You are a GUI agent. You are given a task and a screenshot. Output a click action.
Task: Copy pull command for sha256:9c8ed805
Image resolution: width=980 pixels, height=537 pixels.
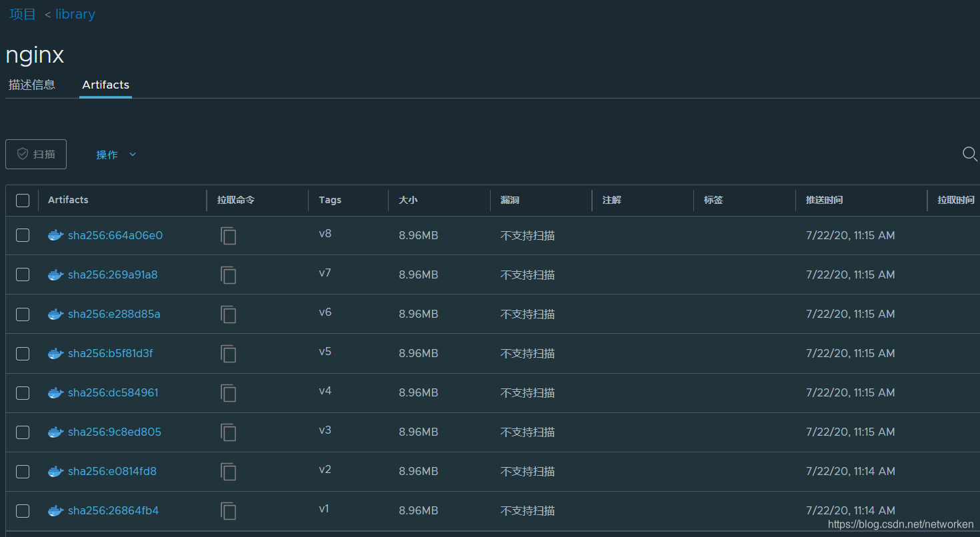click(x=229, y=432)
